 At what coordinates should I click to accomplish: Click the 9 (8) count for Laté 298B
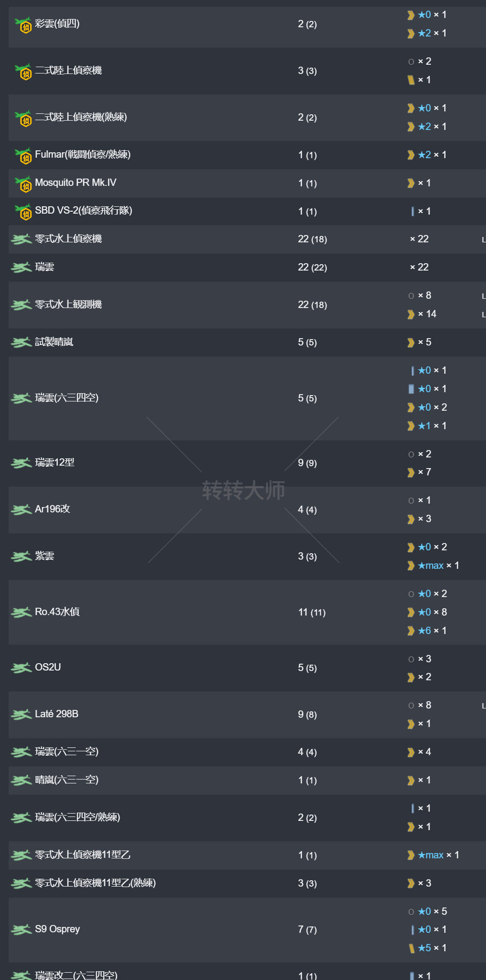pyautogui.click(x=307, y=714)
